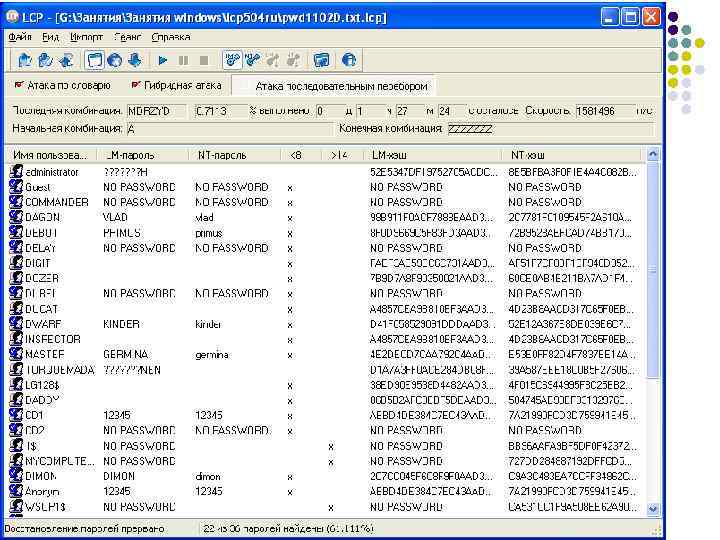Open the Импорт menu
Screen dimensions: 720x540
(86, 37)
